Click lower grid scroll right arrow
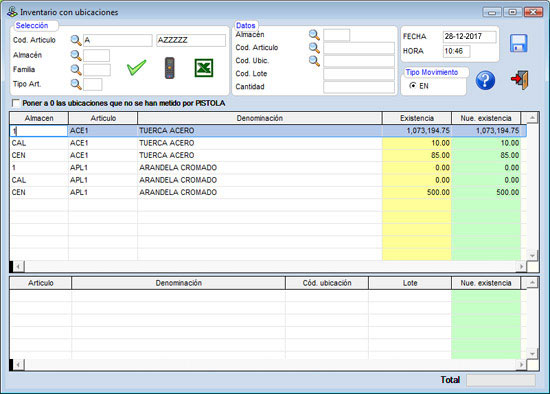Screen dimensions: 550x394 (521, 365)
